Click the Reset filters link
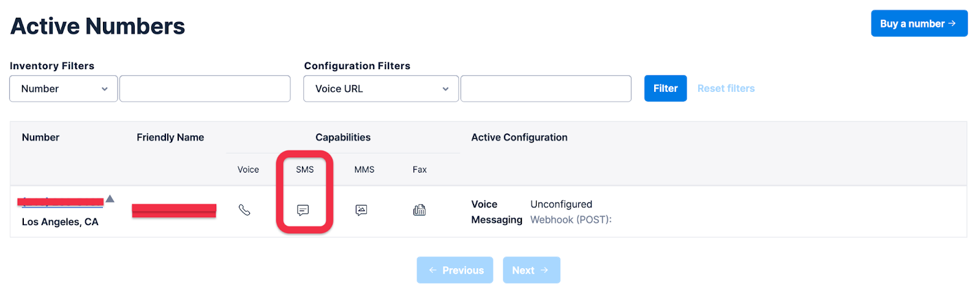The image size is (980, 295). (726, 89)
